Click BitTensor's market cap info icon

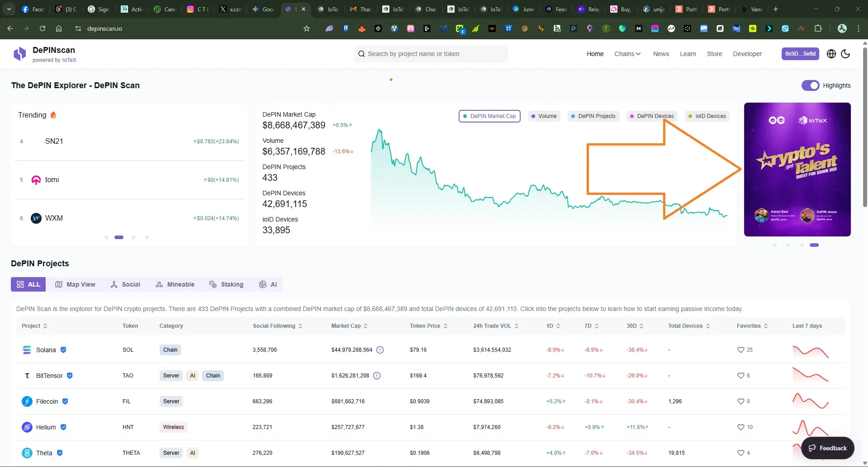pos(377,376)
